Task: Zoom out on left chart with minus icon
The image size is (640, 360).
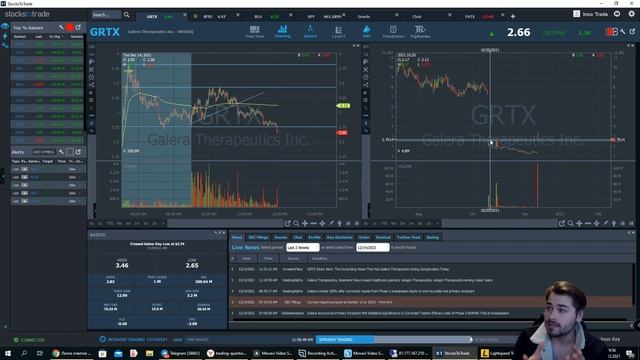Action: pyautogui.click(x=313, y=223)
